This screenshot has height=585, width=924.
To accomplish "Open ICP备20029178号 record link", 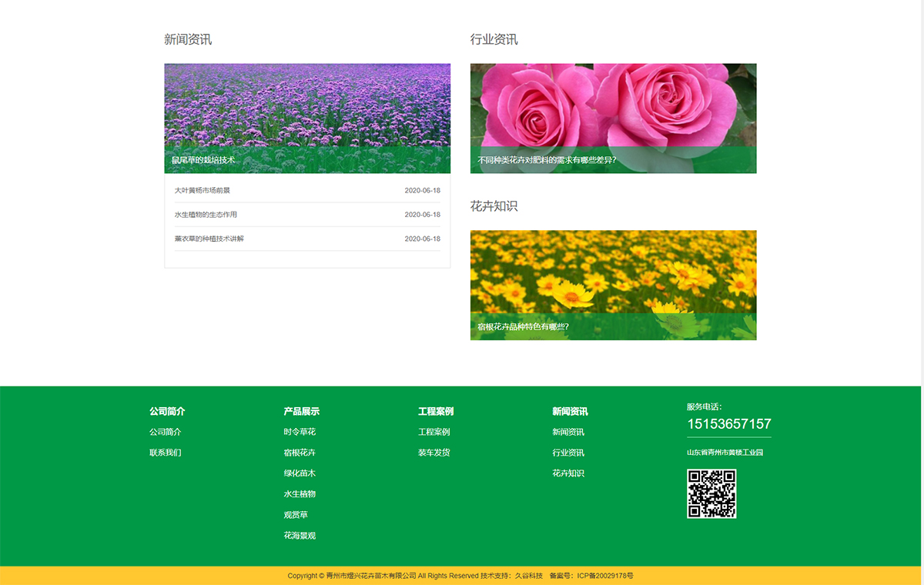I will (605, 576).
